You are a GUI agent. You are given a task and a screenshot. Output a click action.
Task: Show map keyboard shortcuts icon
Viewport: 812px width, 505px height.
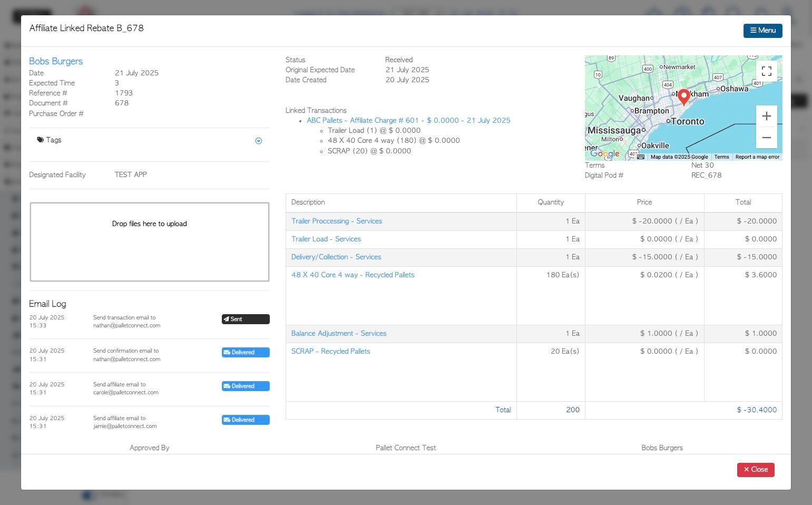click(x=640, y=157)
